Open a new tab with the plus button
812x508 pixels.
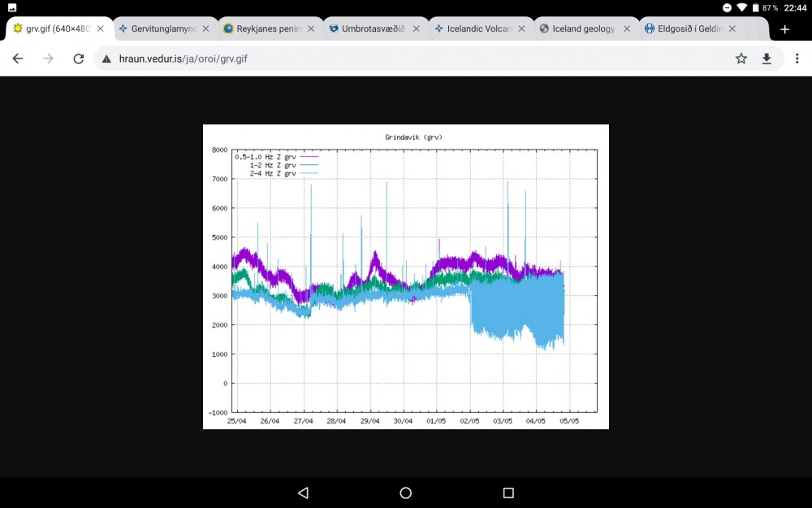tap(784, 28)
